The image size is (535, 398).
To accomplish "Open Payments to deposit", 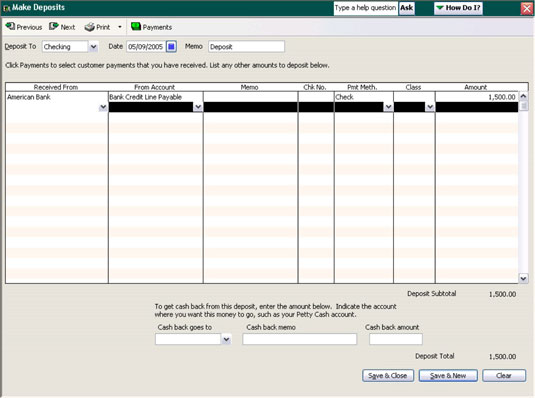I will 151,27.
